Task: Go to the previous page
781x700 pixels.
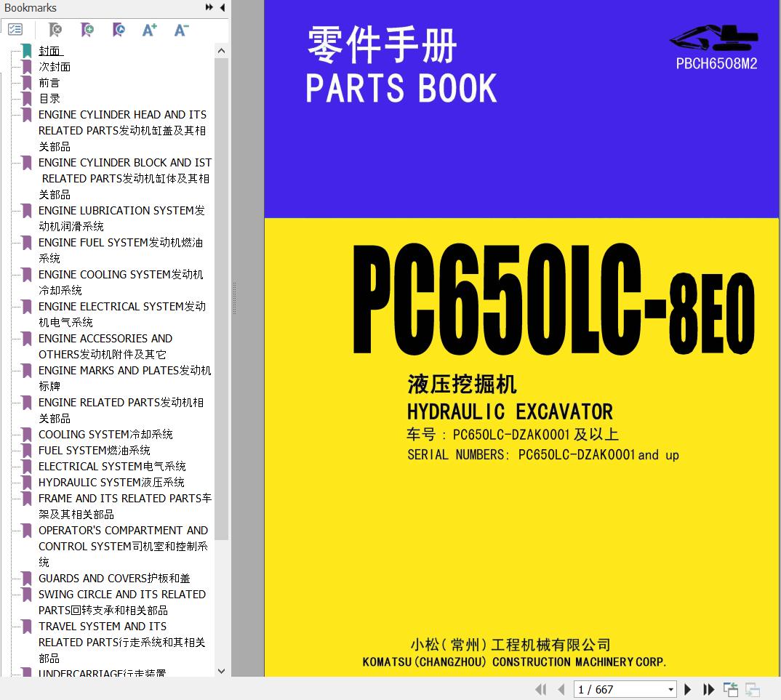Action: tap(561, 690)
